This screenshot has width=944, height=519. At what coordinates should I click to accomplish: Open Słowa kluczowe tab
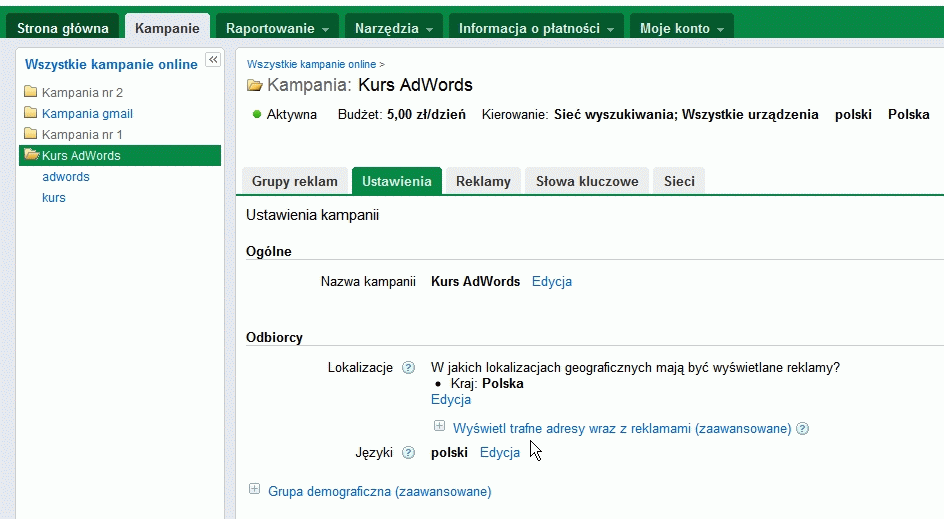coord(587,181)
